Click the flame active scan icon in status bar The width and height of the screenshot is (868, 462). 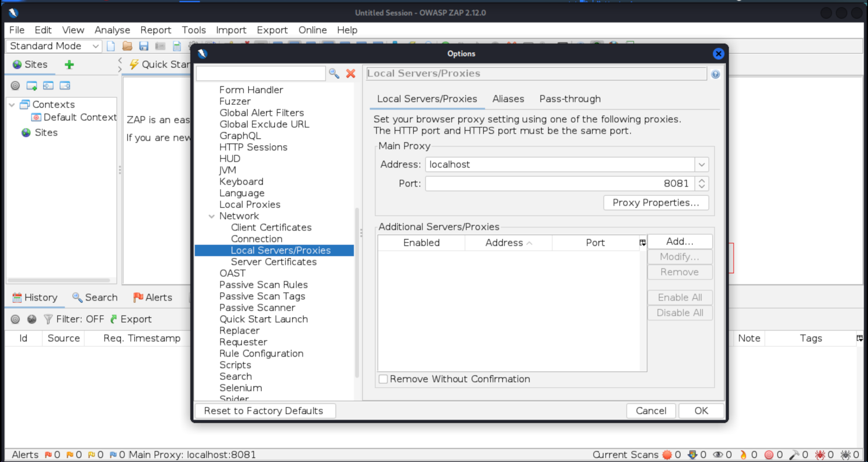744,455
